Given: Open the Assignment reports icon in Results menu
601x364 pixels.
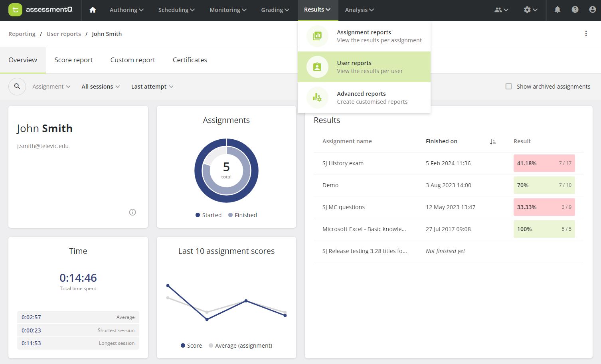Looking at the screenshot, I should coord(317,36).
